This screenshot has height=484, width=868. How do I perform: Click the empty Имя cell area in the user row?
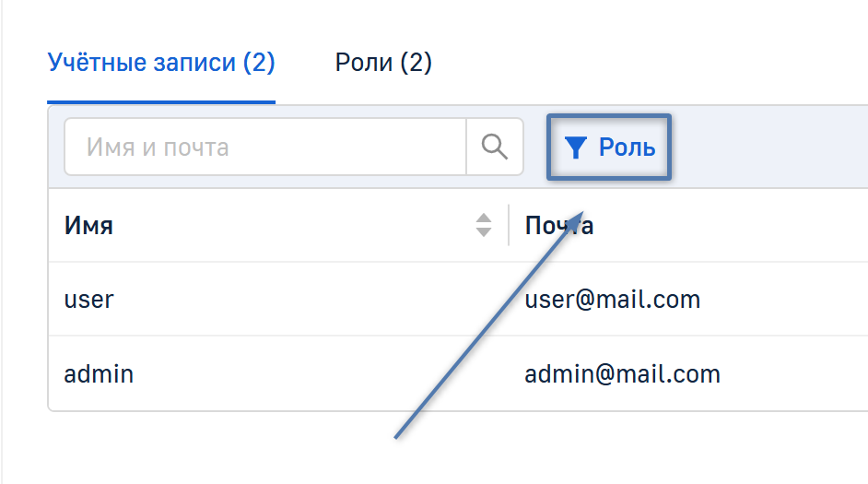(x=304, y=300)
